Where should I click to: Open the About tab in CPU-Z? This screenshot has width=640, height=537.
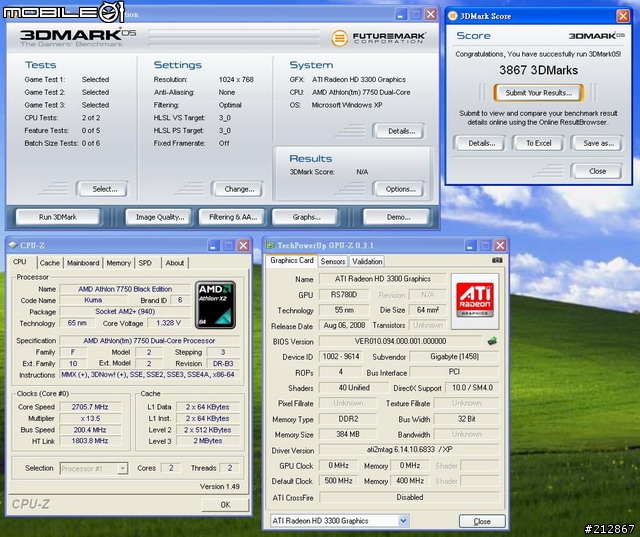pyautogui.click(x=175, y=263)
